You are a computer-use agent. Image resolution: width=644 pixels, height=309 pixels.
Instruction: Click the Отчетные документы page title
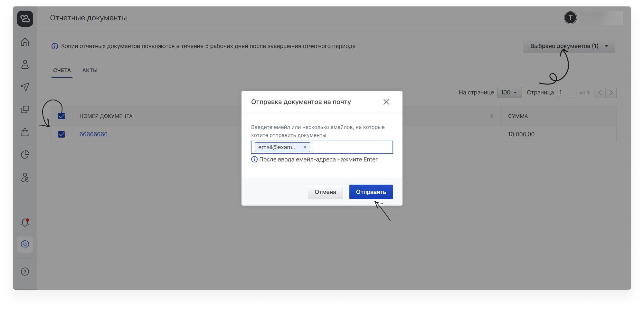tap(88, 18)
